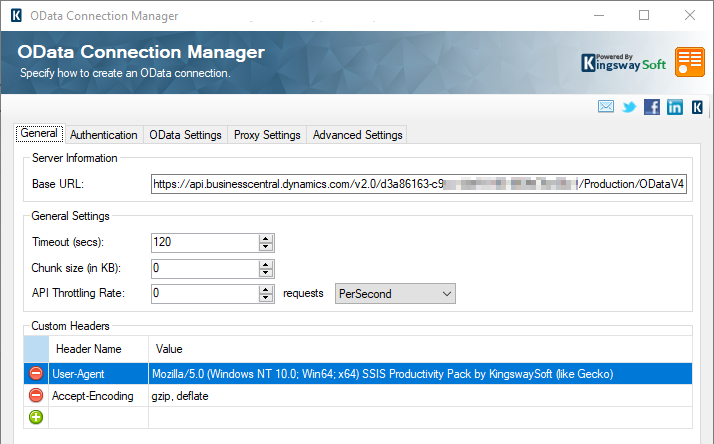Open the LinkedIn icon
The height and width of the screenshot is (444, 714).
675,107
